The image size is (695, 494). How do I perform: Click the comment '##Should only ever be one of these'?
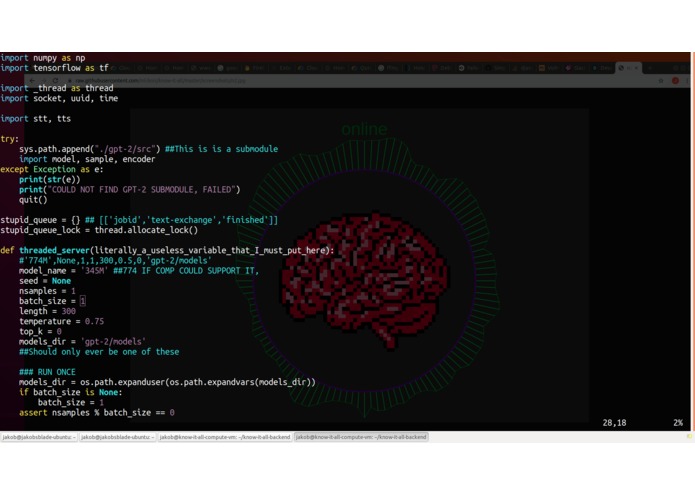(99, 352)
